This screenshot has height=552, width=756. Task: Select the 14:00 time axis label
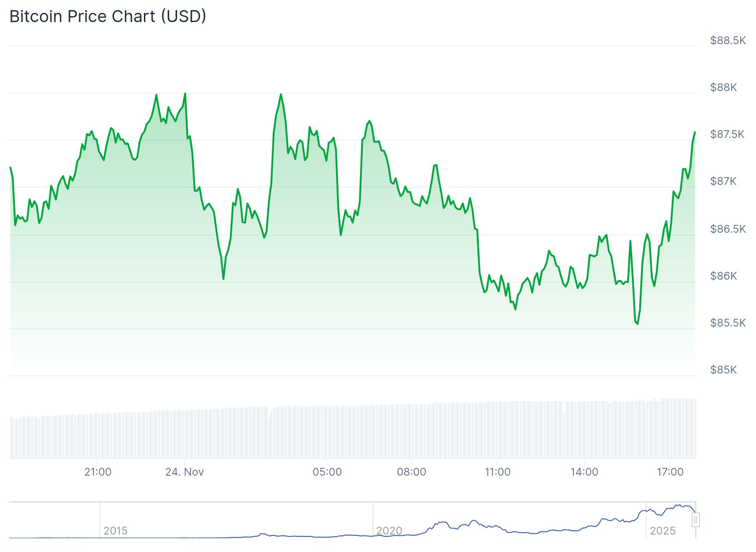[584, 472]
